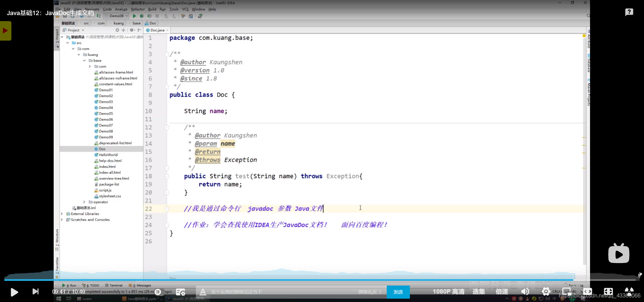Select Demo05 in project tree
Screen dimensions: 644x302
pos(103,113)
